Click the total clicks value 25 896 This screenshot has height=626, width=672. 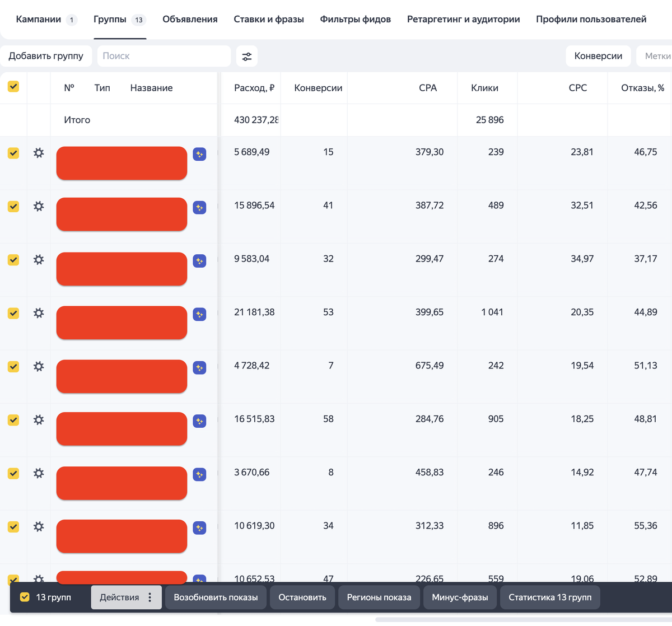(x=490, y=120)
